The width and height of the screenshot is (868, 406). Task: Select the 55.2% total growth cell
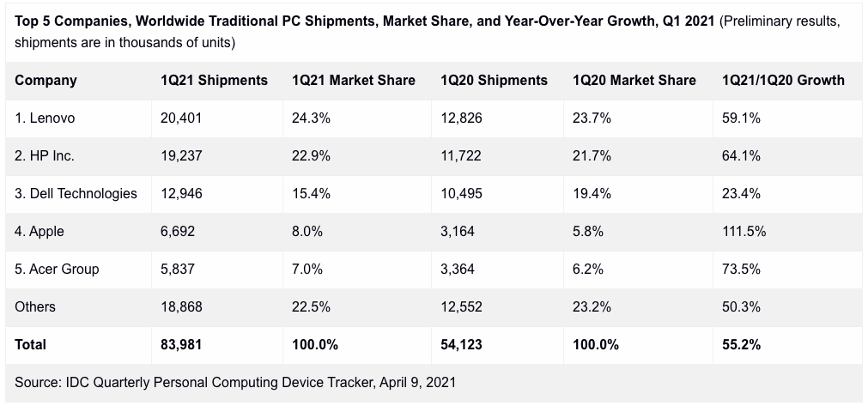pyautogui.click(x=742, y=345)
